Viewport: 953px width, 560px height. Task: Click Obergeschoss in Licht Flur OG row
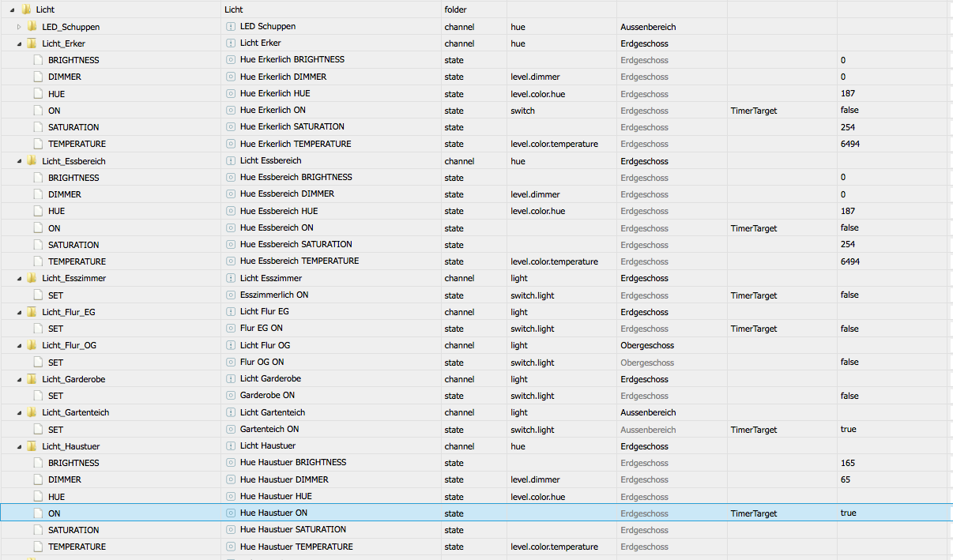(x=646, y=345)
